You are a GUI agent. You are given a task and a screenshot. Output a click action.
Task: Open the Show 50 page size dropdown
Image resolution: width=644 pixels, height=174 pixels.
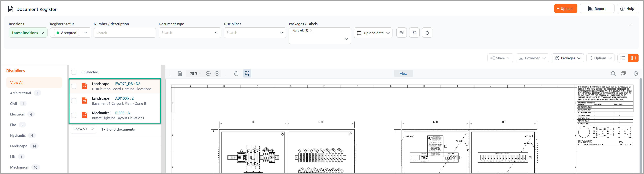click(83, 129)
